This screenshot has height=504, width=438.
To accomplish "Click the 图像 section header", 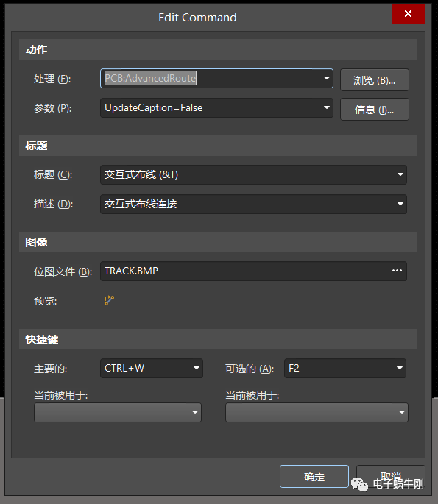I will click(219, 242).
